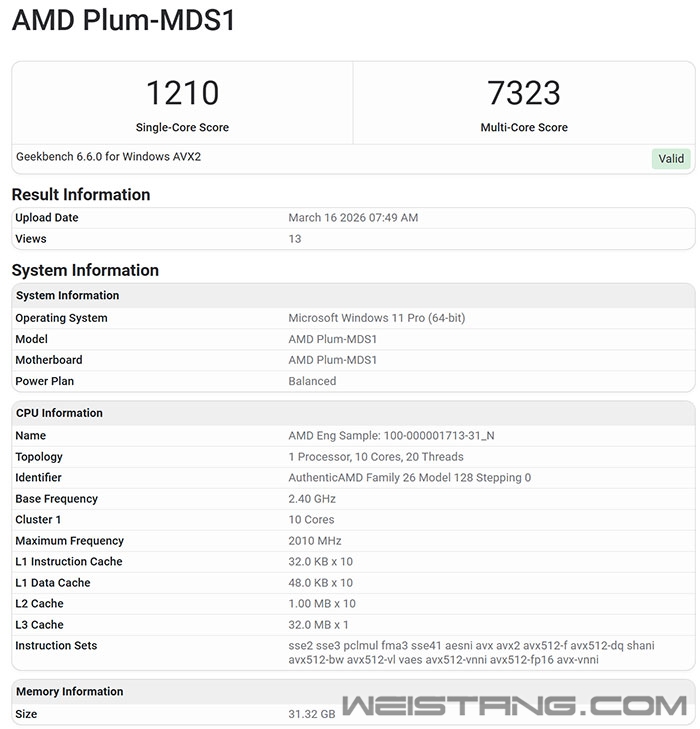Screen dimensions: 700x729
Task: Click the multi-core score 7323
Action: coord(523,93)
